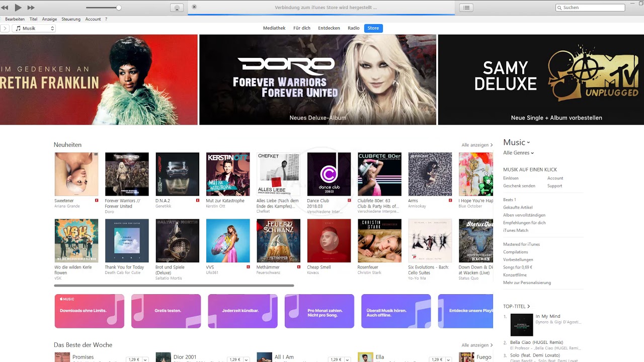Click the horizontal scrollbar under Neuheiten
Image resolution: width=644 pixels, height=362 pixels.
point(174,286)
